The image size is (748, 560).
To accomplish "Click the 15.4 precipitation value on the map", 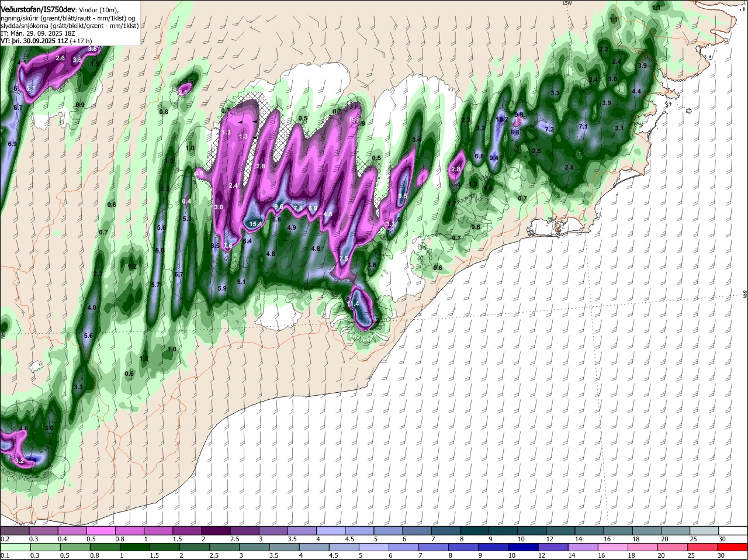I will click(255, 224).
